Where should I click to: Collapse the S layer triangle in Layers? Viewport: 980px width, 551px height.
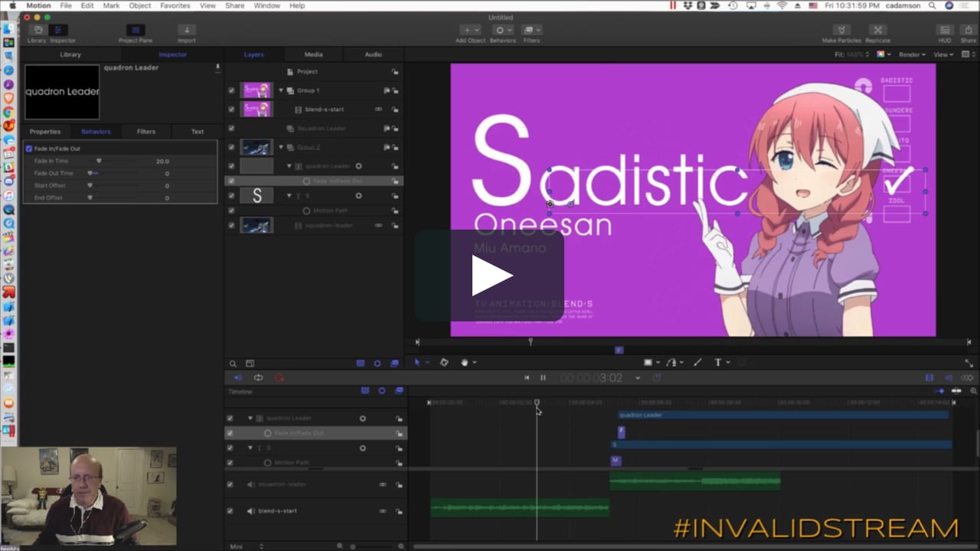pos(289,196)
